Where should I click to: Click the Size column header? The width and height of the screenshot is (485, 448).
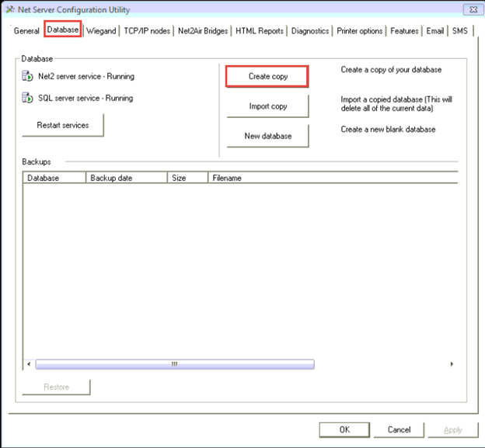point(187,178)
